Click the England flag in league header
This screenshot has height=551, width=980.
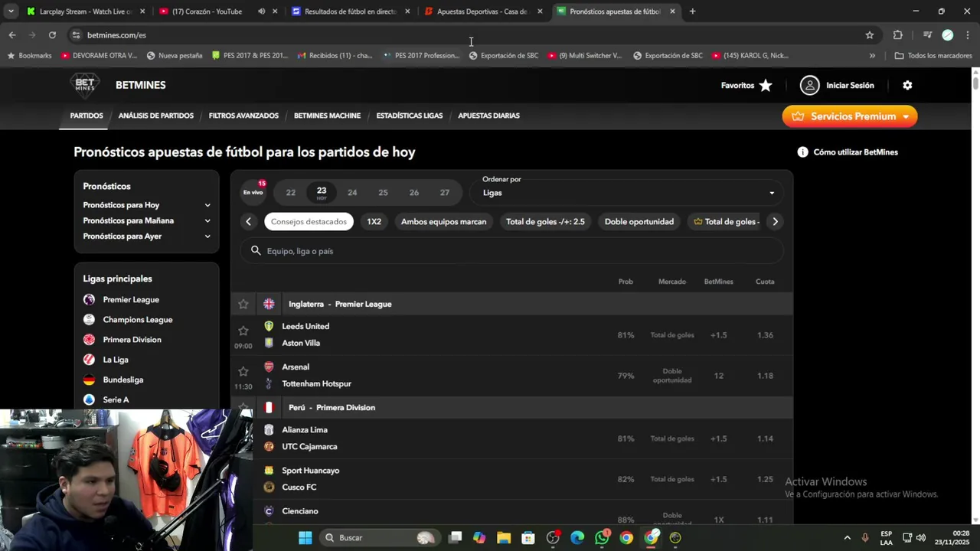269,304
